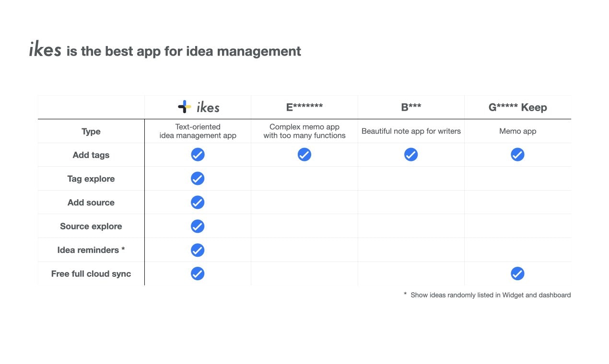The width and height of the screenshot is (609, 364).
Task: Click the G***** Keep Add tags checkmark
Action: pyautogui.click(x=517, y=154)
